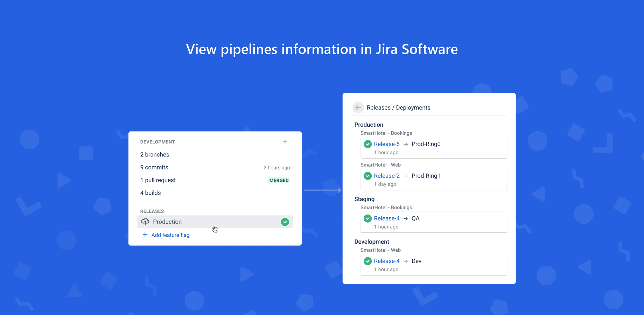
Task: Click arrow between Release-2 and Prod-Ring1
Action: pyautogui.click(x=406, y=176)
